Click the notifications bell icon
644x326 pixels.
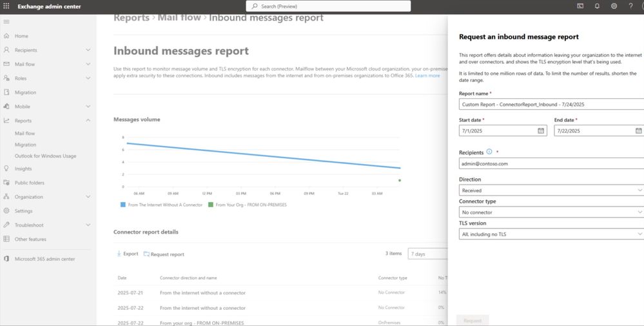(x=597, y=6)
